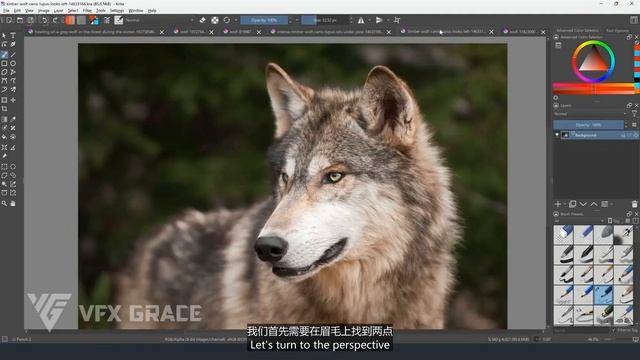Select the Crop tool
Image resolution: width=640 pixels, height=360 pixels.
point(4,109)
